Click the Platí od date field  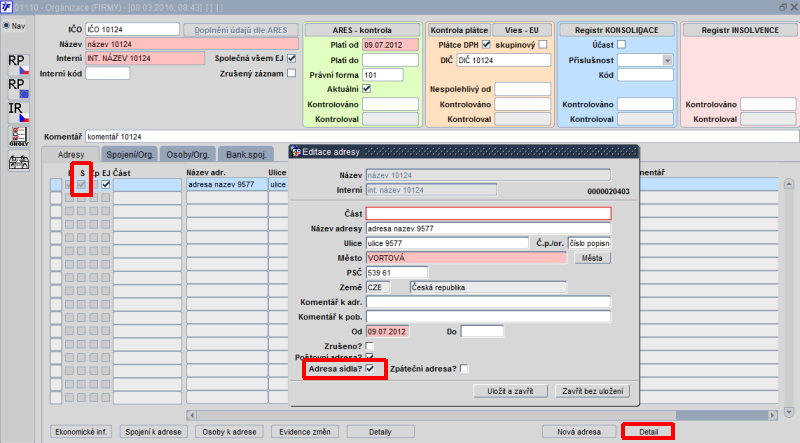(390, 45)
